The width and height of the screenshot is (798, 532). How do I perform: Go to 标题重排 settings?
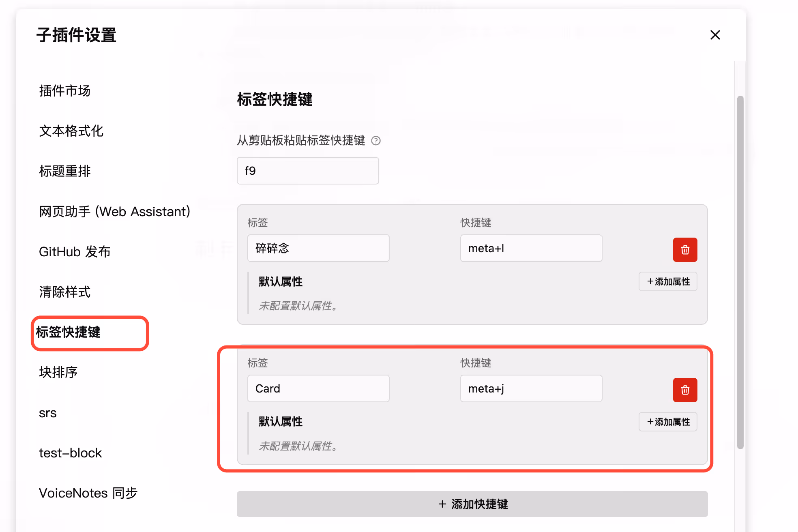point(65,171)
